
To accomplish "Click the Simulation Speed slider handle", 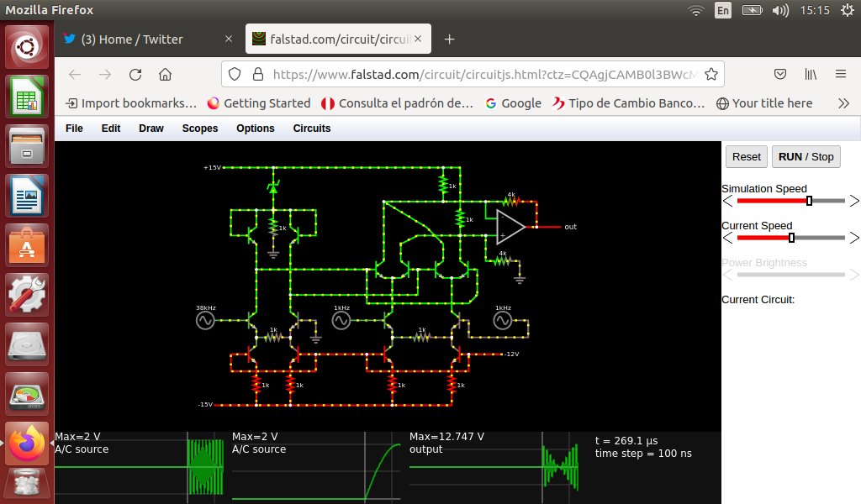I will (x=809, y=201).
